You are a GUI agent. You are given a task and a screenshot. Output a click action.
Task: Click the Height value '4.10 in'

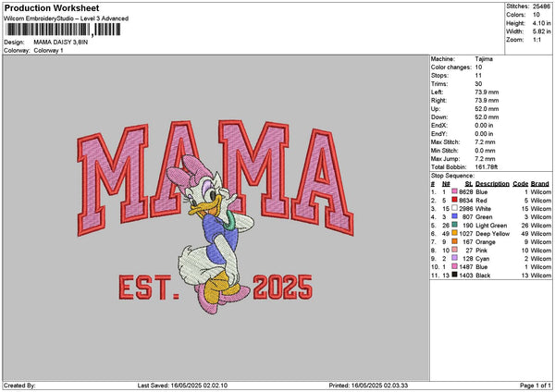tap(541, 23)
